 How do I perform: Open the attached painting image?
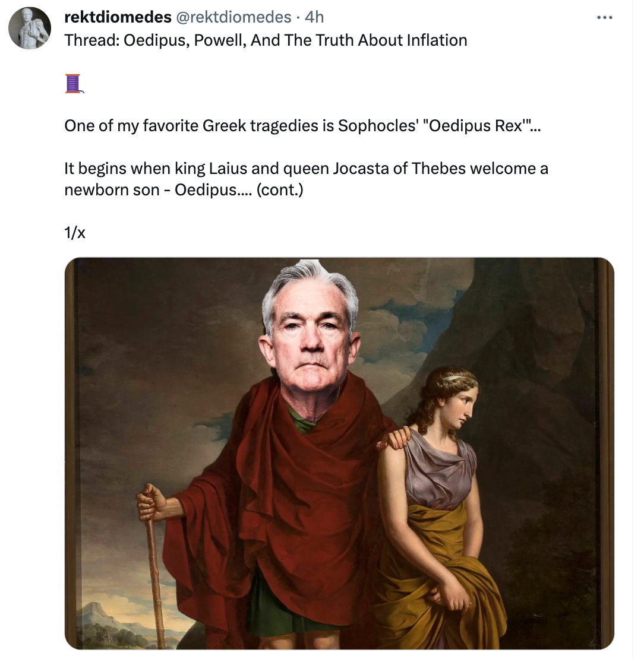tap(339, 454)
